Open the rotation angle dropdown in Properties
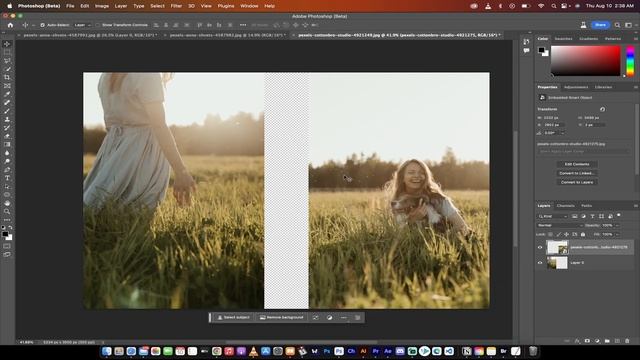 point(563,133)
